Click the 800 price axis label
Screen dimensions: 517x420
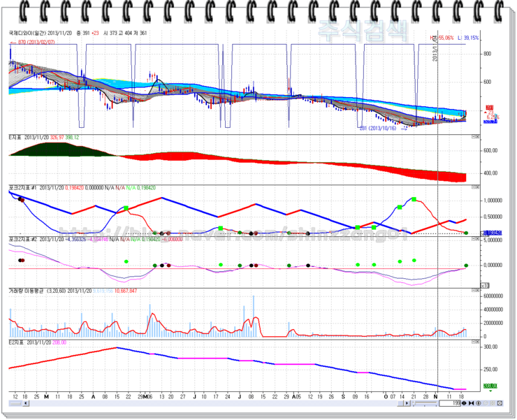point(488,54)
